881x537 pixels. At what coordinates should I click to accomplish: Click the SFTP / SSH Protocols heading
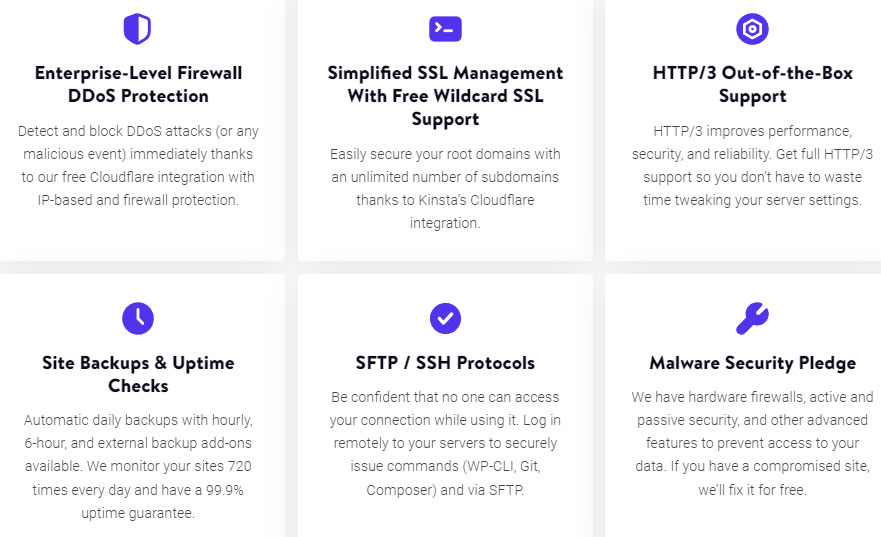445,363
